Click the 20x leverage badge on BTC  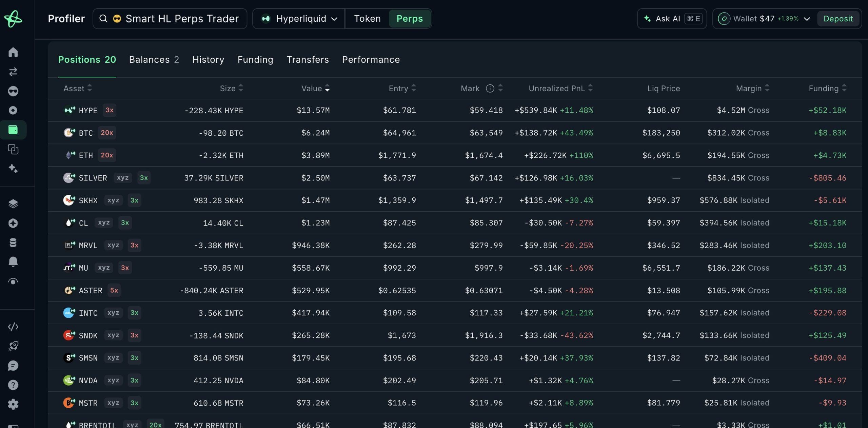[107, 133]
